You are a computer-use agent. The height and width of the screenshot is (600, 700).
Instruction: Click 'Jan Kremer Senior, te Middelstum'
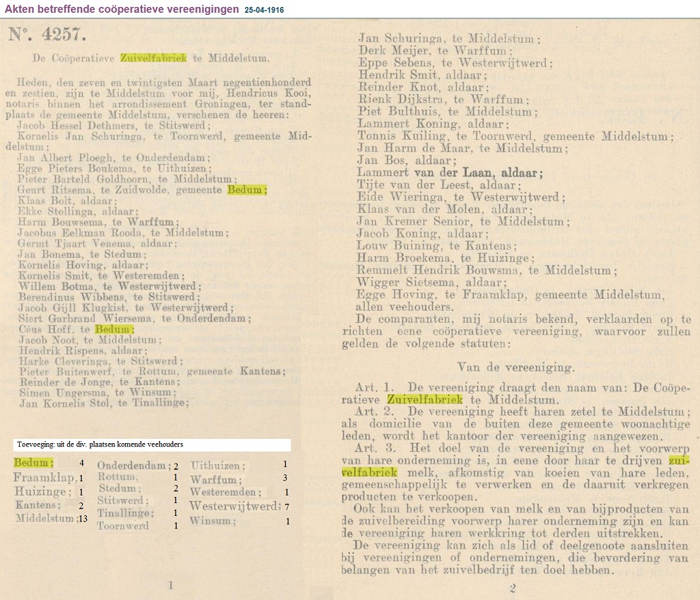(463, 221)
